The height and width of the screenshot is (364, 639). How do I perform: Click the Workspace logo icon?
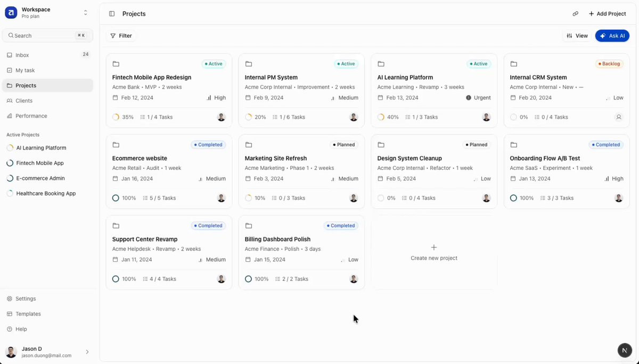click(x=11, y=13)
